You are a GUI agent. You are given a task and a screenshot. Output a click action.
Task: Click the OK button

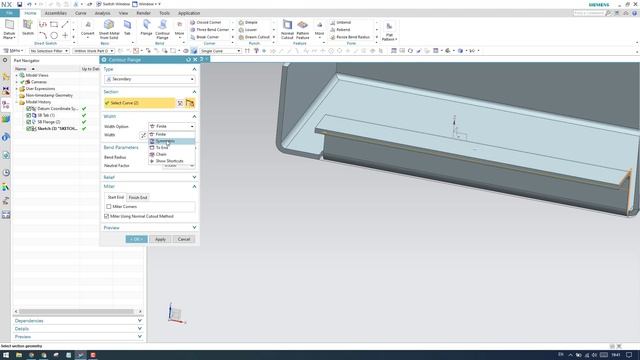[x=136, y=239]
